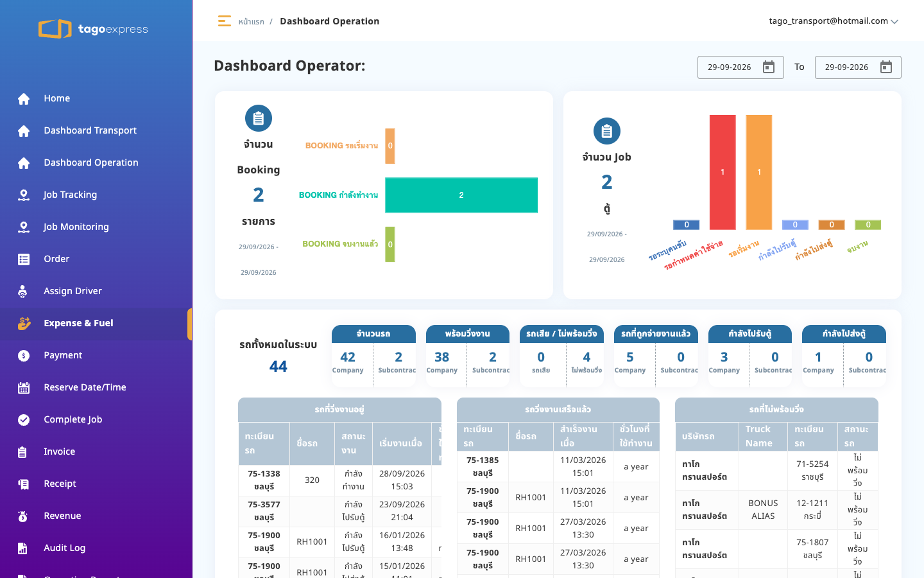This screenshot has height=578, width=924.
Task: Click the orange รอเริ่มงาน job chart bar
Action: click(759, 172)
